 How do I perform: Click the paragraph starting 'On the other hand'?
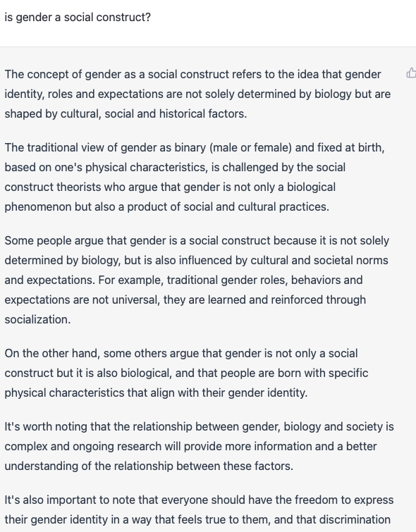186,373
